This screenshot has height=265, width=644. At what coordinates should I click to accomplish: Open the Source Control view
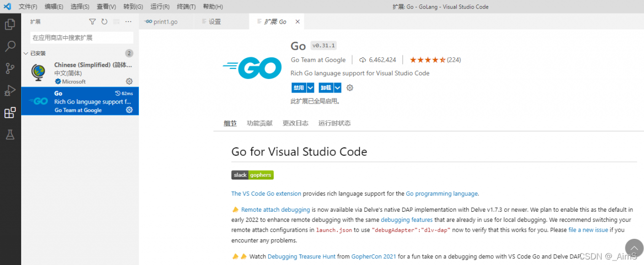click(10, 68)
